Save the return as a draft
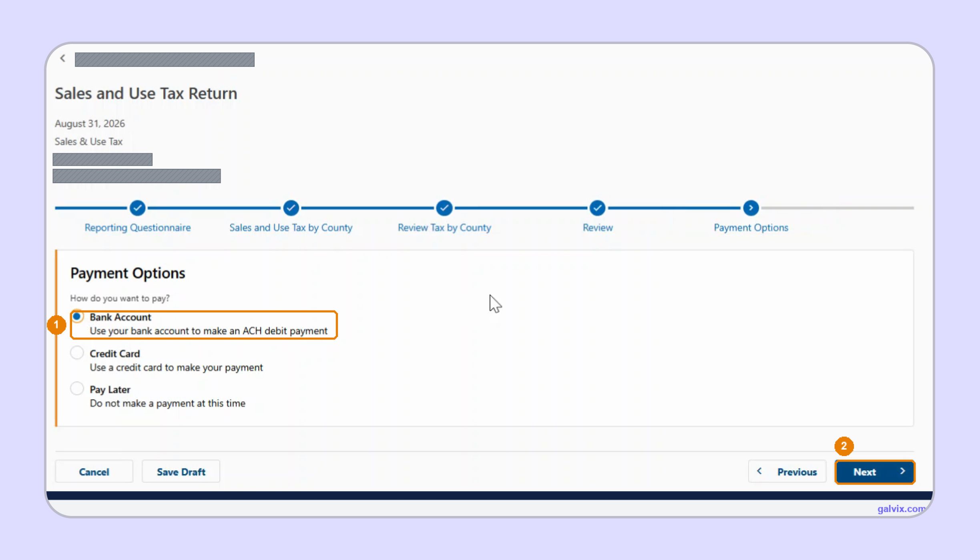The width and height of the screenshot is (980, 560). tap(181, 472)
